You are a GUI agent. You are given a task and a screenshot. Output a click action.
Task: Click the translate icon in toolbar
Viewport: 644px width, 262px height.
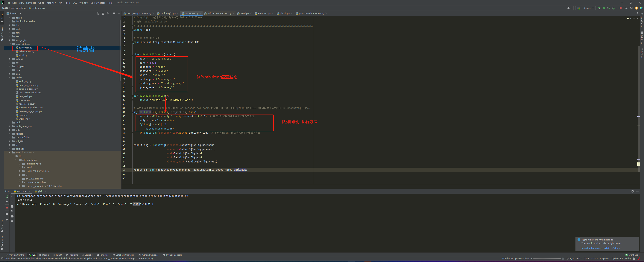627,8
